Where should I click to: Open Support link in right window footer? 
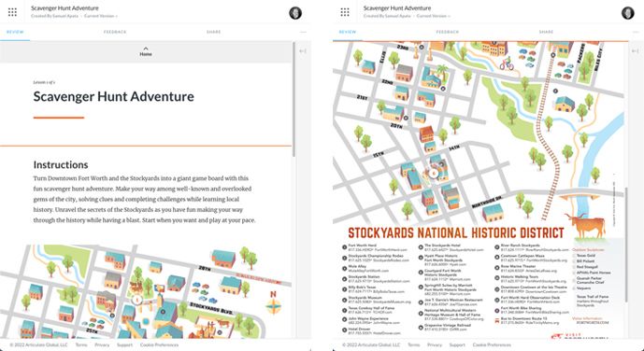pyautogui.click(x=457, y=344)
